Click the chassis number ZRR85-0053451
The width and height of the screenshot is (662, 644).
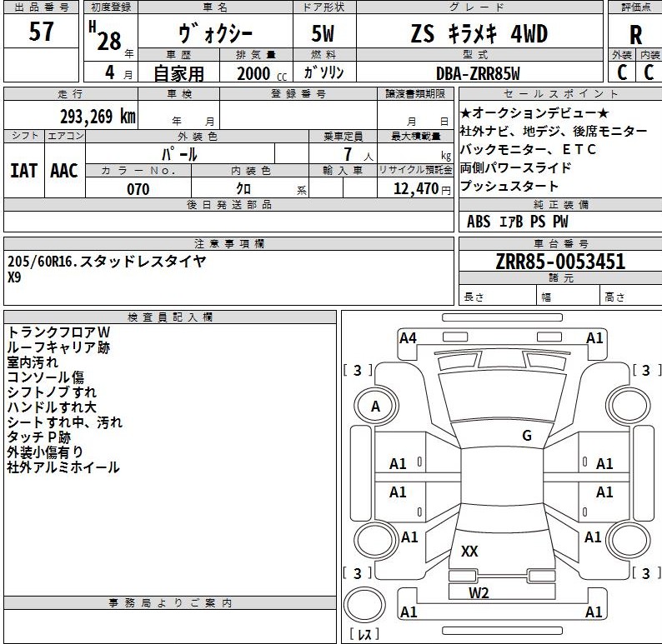coord(560,262)
